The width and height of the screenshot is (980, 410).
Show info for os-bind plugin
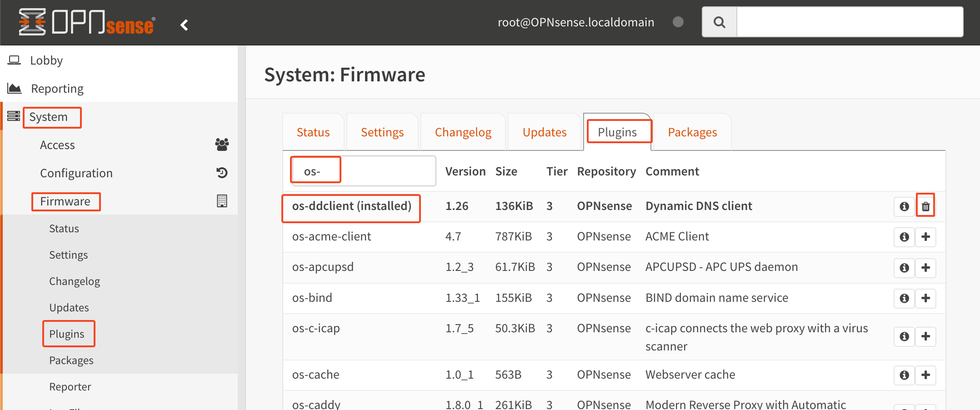(904, 298)
